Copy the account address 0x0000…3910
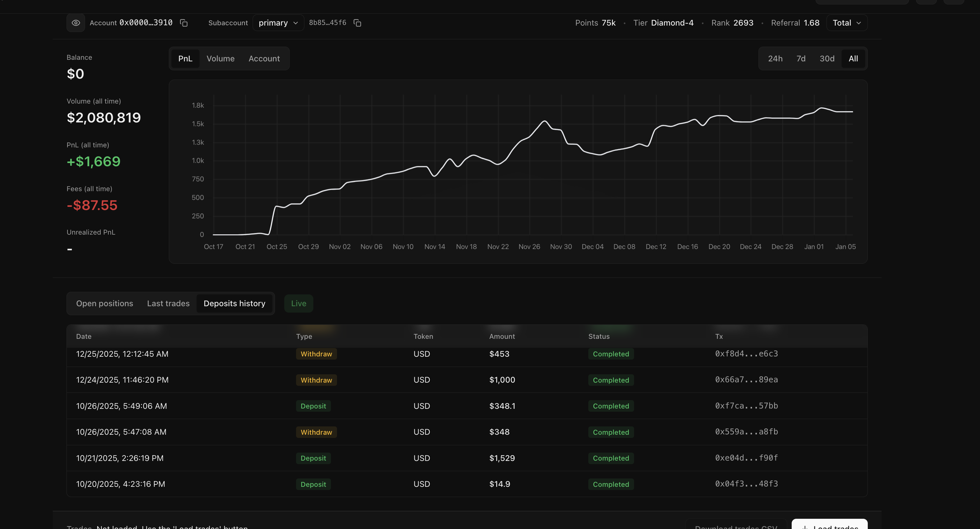Screen dimensions: 980x529 tap(184, 23)
